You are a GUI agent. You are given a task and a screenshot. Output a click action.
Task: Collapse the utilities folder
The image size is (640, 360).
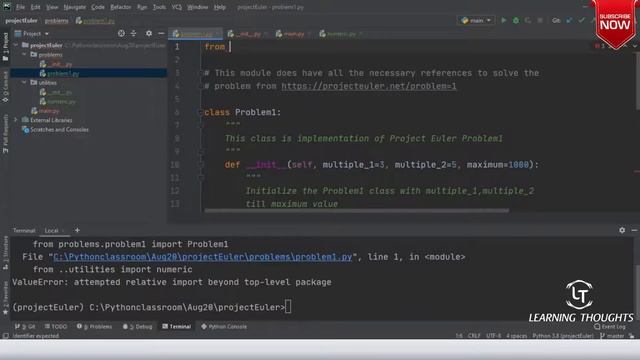(24, 82)
